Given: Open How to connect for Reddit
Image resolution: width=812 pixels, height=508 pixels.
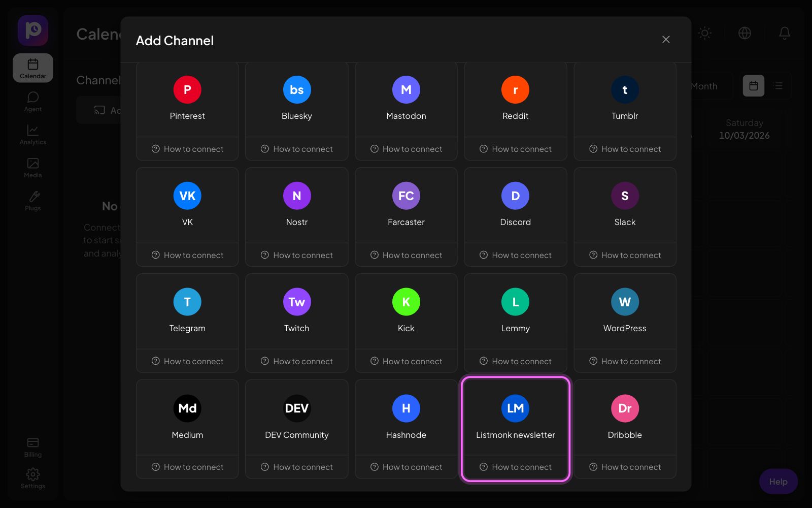Looking at the screenshot, I should (515, 149).
